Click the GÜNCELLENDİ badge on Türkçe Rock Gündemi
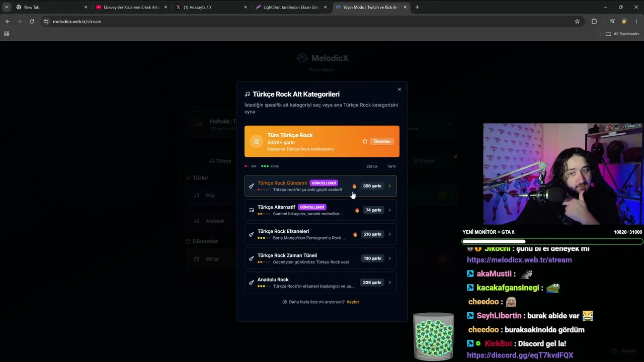Screen dimensions: 644x362 coord(324,183)
